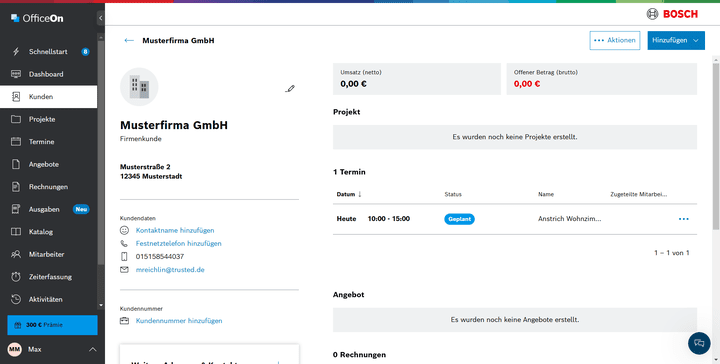Screen dimensions: 720x364
Task: Click the Bosch logo in the header
Action: click(x=672, y=14)
